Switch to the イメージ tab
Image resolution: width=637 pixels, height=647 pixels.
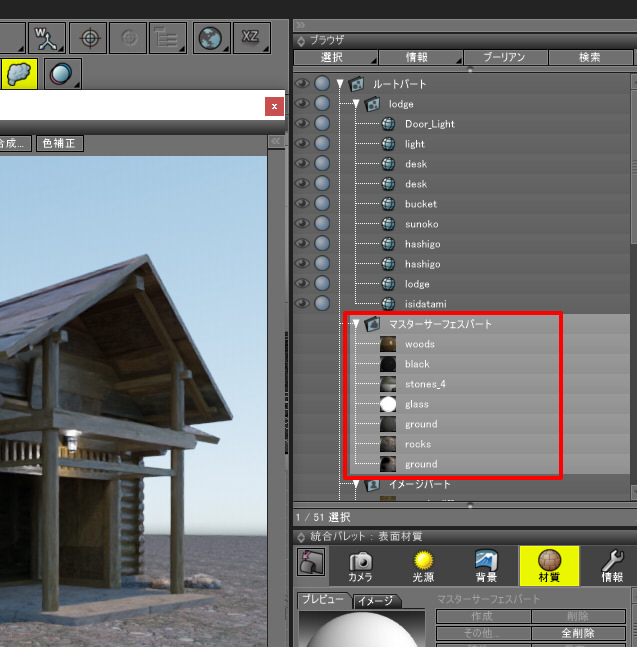pyautogui.click(x=378, y=601)
